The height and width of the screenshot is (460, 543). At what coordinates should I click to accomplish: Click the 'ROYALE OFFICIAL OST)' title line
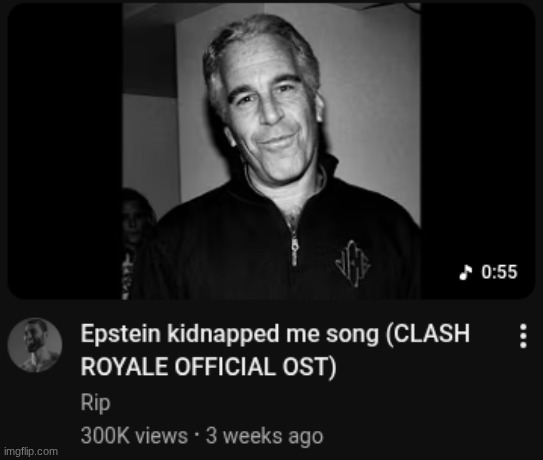coord(208,367)
